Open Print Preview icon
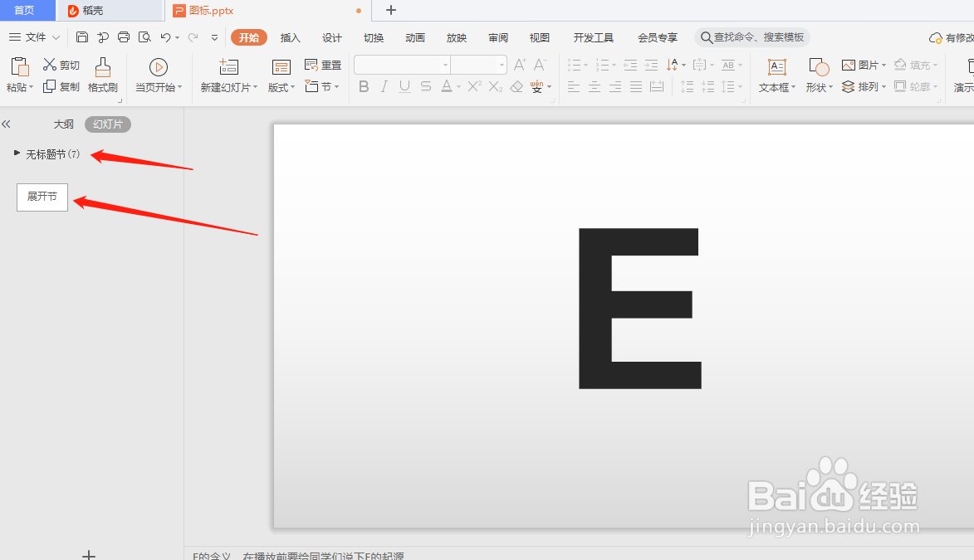The image size is (974, 560). [144, 37]
